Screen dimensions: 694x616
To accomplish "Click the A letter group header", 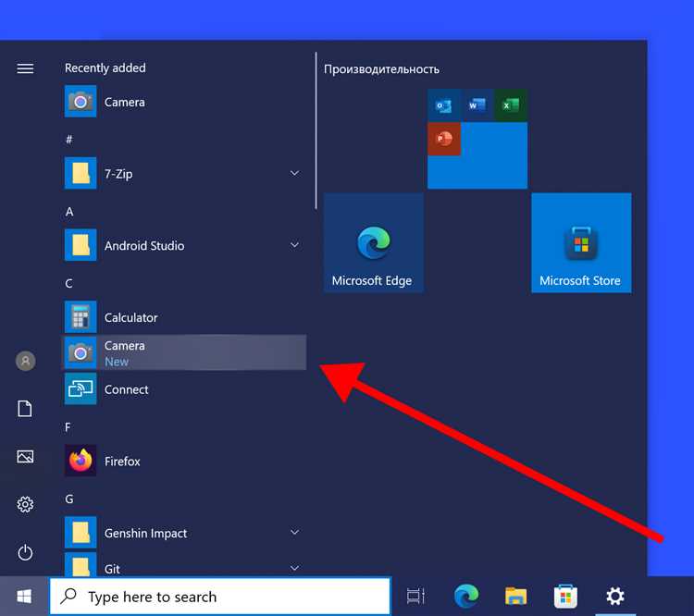I will point(69,212).
